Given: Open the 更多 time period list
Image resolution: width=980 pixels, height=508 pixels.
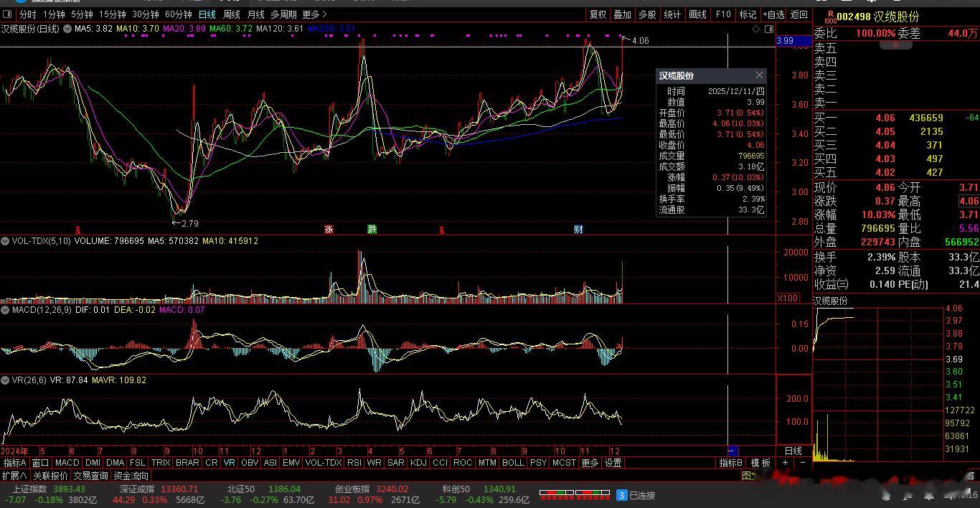Looking at the screenshot, I should click(x=314, y=14).
